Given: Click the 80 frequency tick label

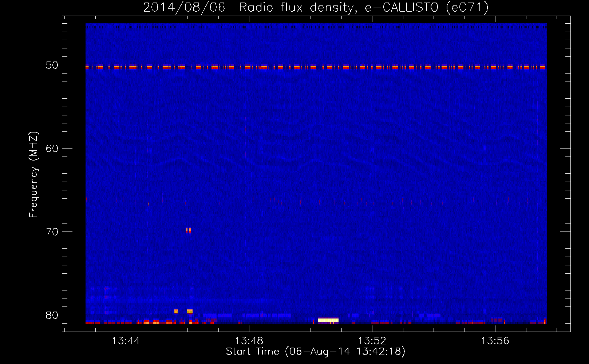Looking at the screenshot, I should tap(52, 315).
